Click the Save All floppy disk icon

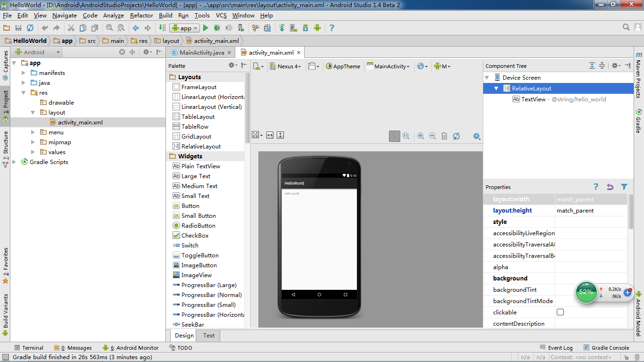[18, 28]
